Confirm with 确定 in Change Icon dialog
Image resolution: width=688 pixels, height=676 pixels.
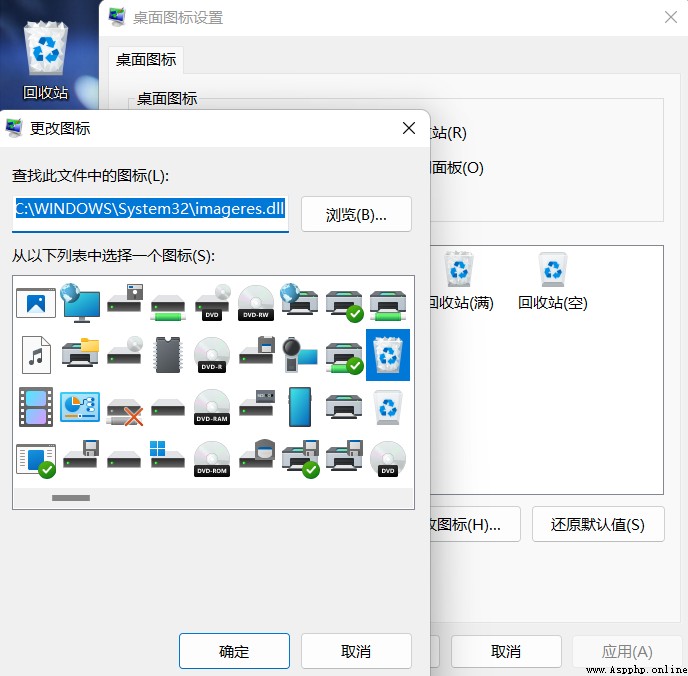[234, 651]
